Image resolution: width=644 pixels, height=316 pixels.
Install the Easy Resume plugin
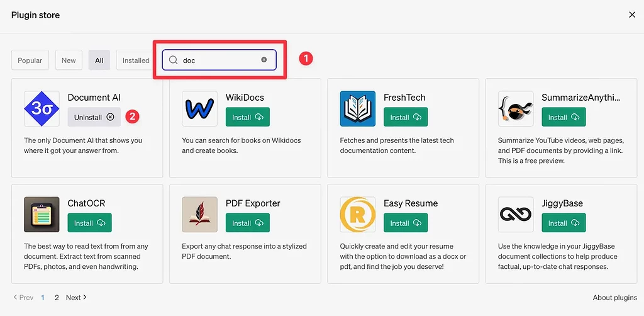[x=406, y=223]
